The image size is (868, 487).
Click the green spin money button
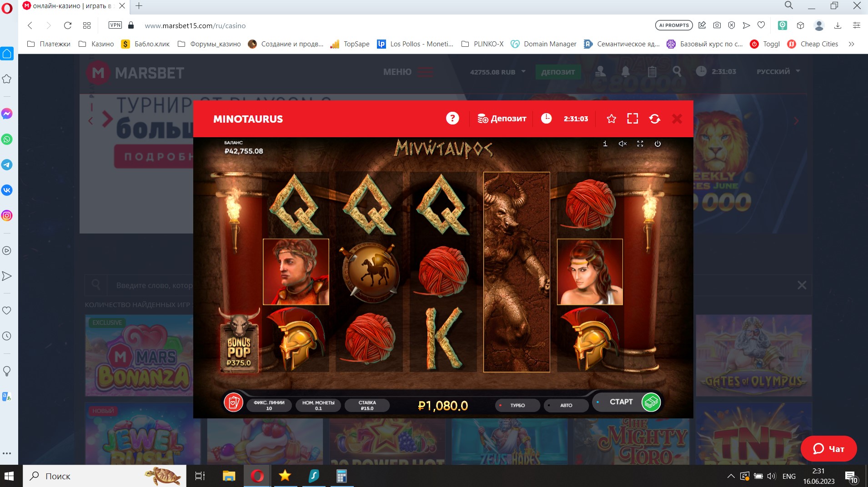point(651,402)
